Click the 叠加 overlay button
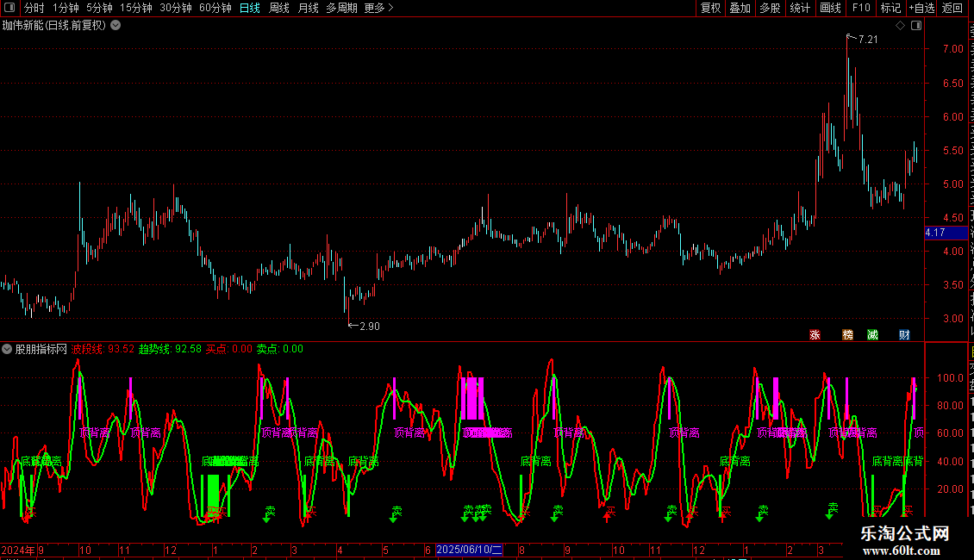Screen dimensions: 974x560 click(740, 8)
